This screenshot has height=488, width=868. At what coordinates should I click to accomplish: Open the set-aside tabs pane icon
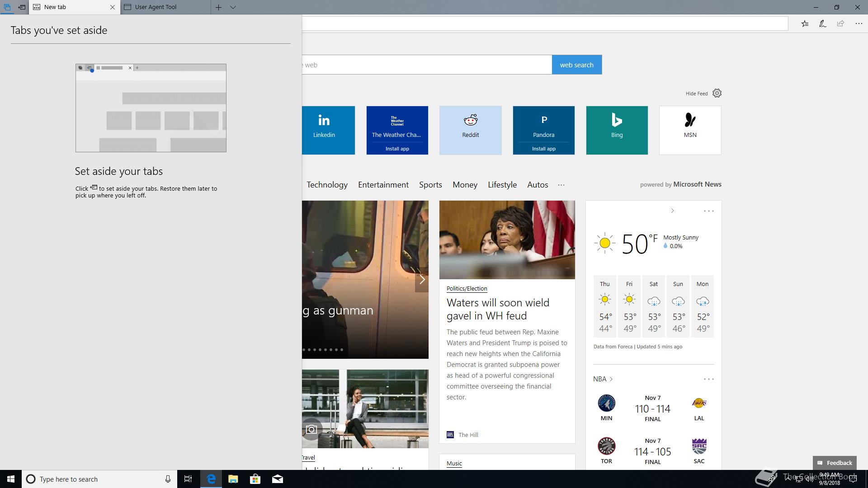coord(7,7)
